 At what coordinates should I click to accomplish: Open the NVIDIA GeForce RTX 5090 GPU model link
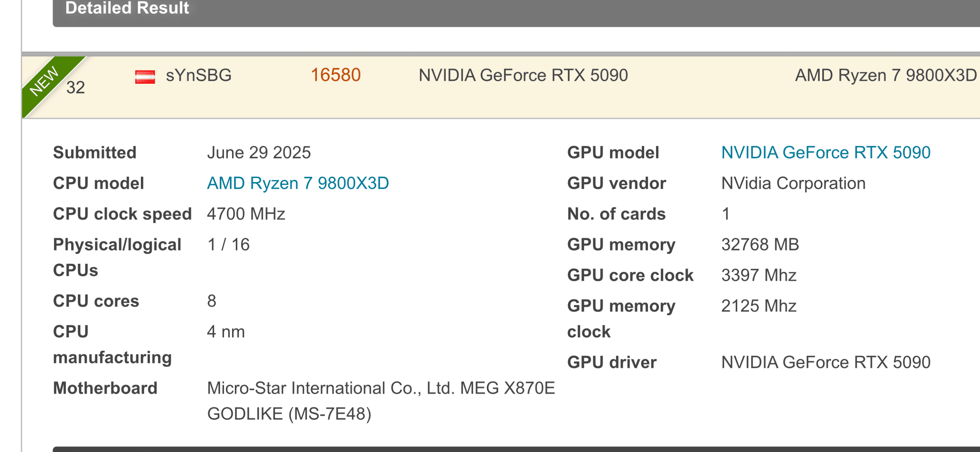825,152
